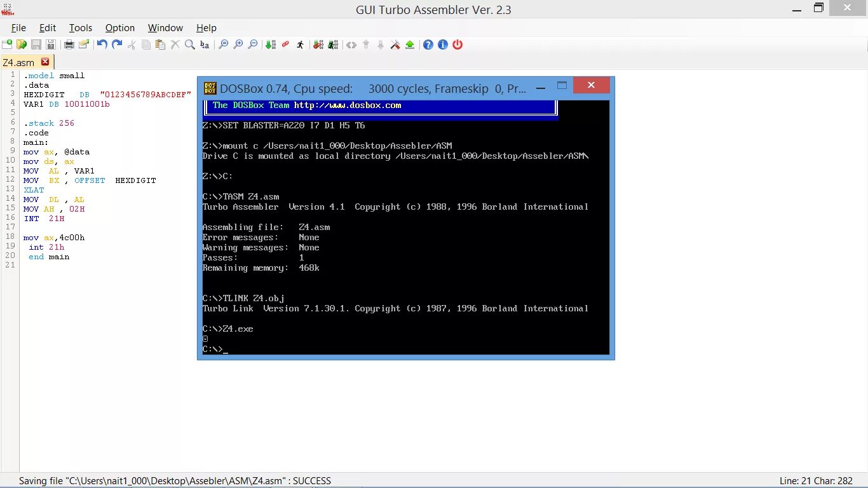Click the copy icon in toolbar
This screenshot has width=868, height=488.
(x=146, y=44)
